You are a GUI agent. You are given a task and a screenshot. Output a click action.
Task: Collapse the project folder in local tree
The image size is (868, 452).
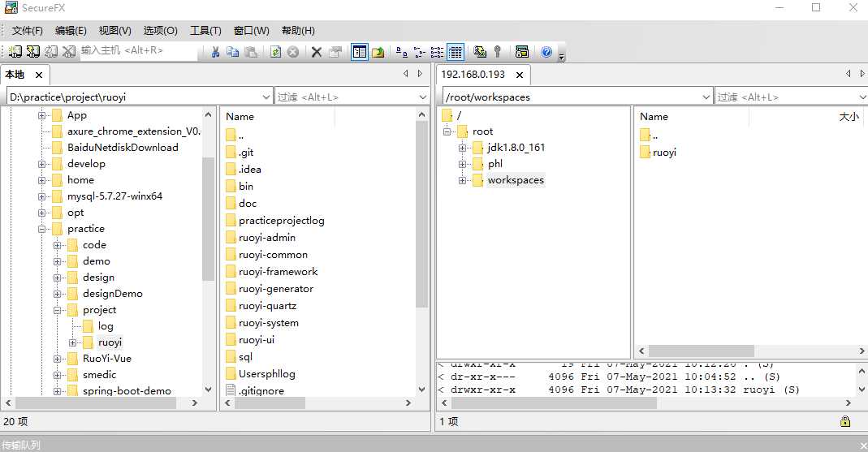[58, 310]
